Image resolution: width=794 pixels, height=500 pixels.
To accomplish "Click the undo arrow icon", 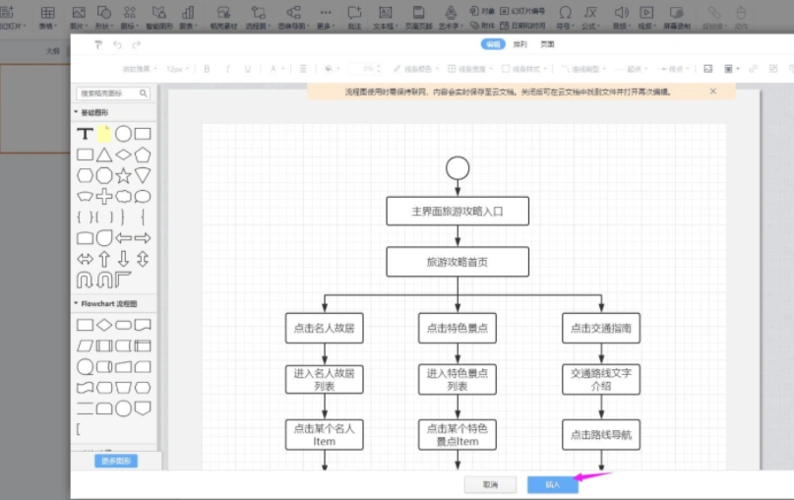I will pos(117,45).
